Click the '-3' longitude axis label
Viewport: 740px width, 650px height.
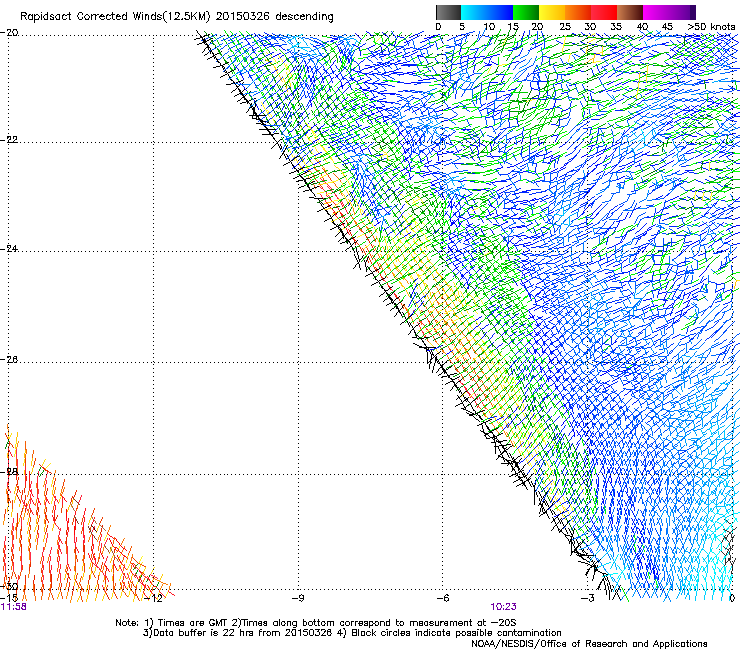[x=587, y=598]
